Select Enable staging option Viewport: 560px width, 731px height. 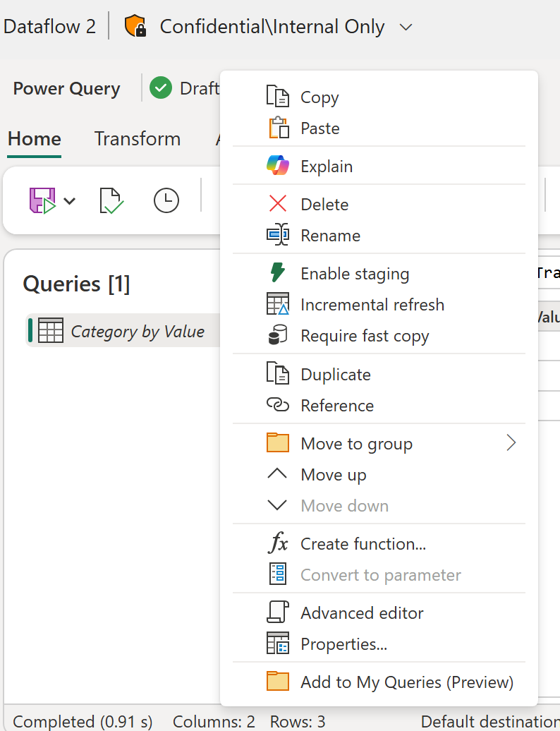point(379,273)
